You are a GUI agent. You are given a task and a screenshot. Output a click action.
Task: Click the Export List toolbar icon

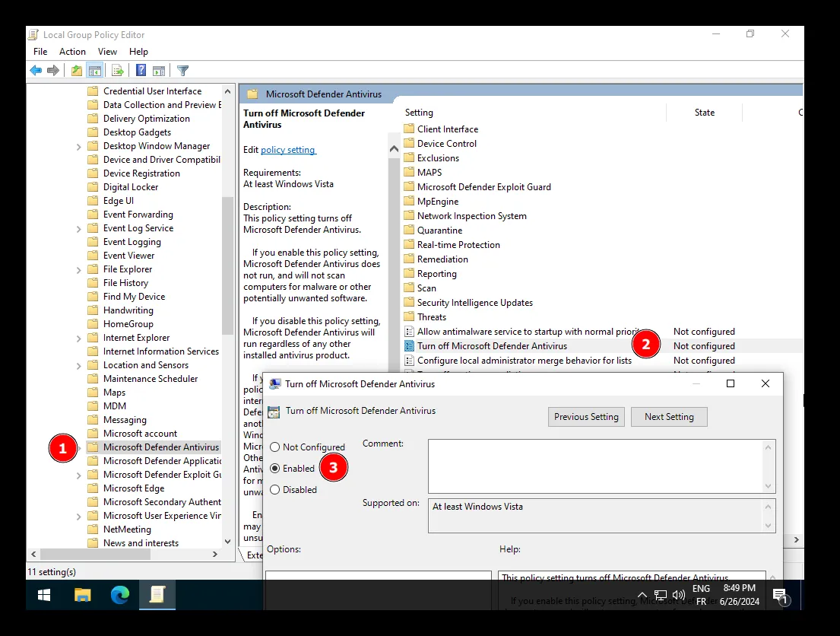118,71
